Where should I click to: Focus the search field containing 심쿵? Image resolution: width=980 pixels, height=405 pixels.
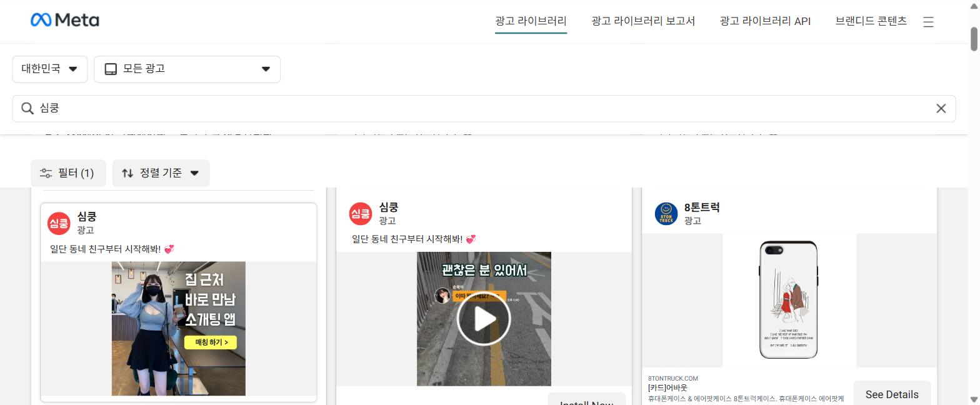tap(484, 108)
